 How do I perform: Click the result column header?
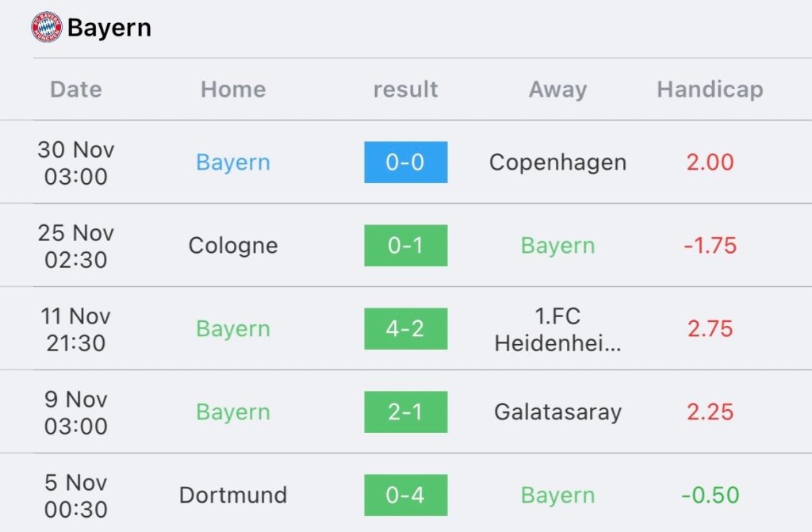(x=405, y=89)
